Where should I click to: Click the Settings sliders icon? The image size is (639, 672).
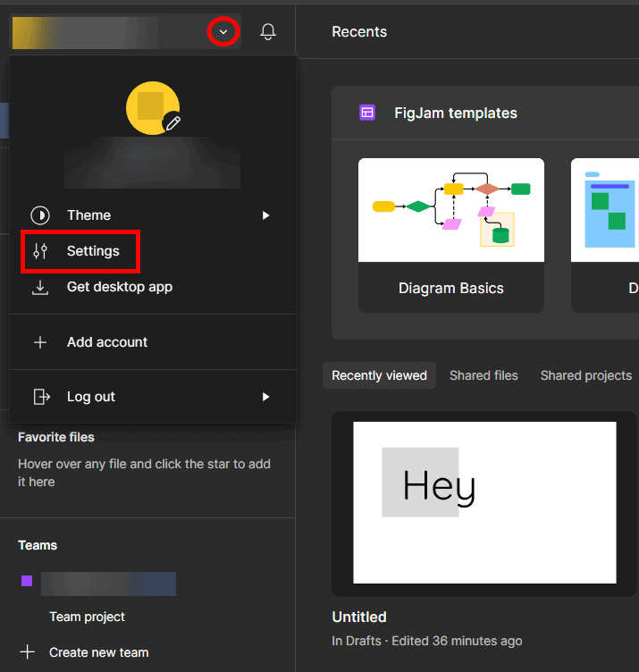pos(40,251)
